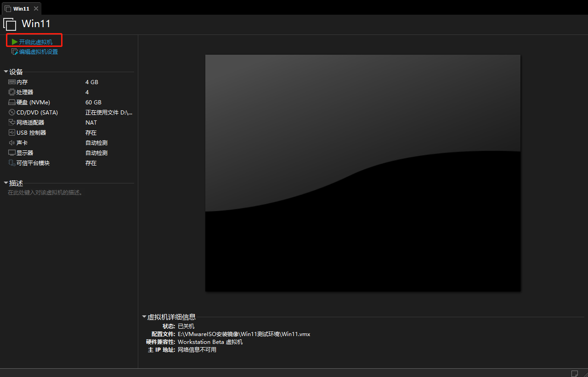Screen dimensions: 588x377
Task: Collapse the 设备 (Devices) section
Action: click(6, 72)
